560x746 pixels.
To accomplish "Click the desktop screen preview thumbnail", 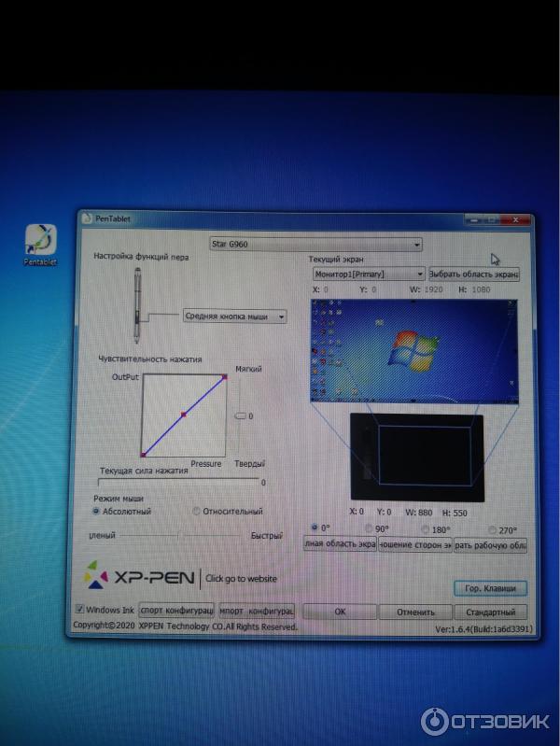I will tap(414, 352).
